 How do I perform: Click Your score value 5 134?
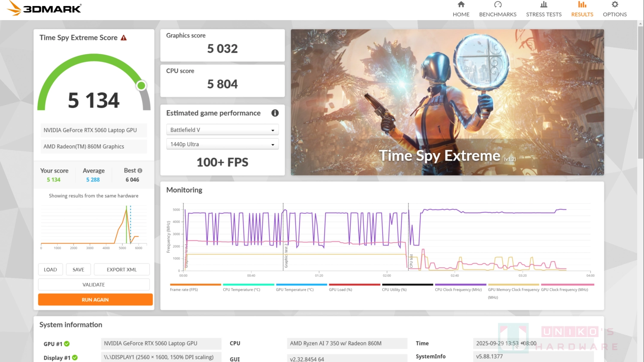click(54, 180)
